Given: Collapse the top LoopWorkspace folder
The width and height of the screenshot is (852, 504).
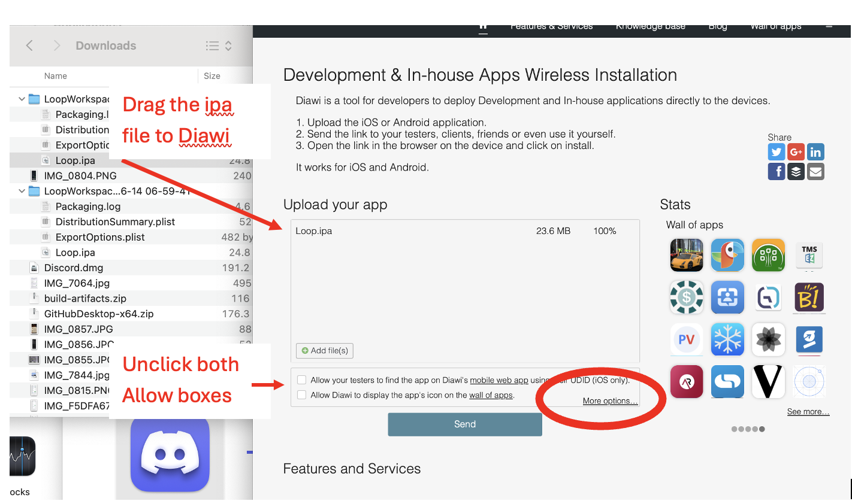Looking at the screenshot, I should [22, 99].
